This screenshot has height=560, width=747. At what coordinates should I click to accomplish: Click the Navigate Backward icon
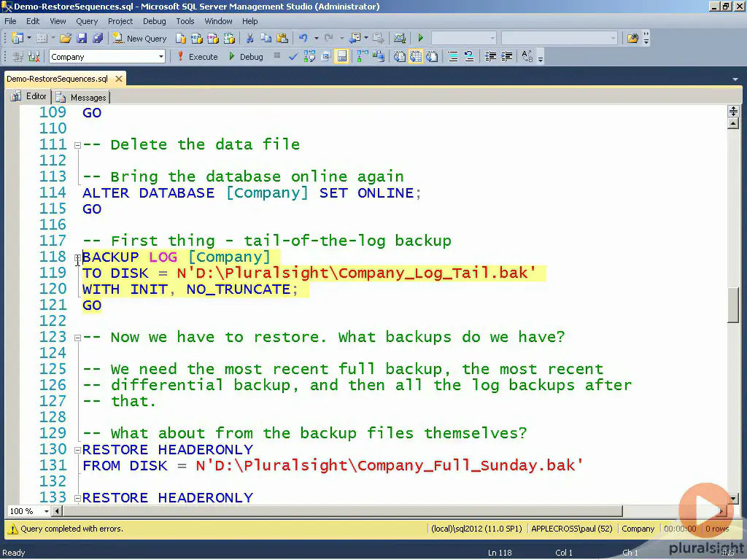[x=355, y=38]
